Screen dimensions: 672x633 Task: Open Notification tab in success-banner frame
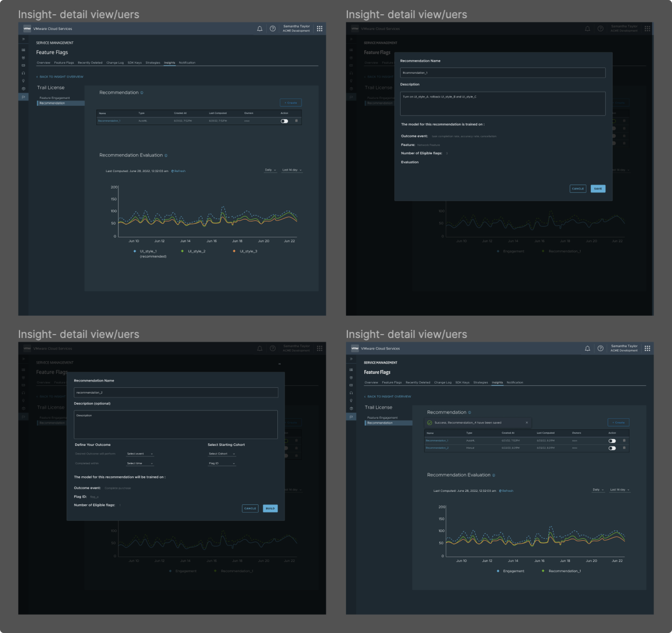[x=515, y=382]
